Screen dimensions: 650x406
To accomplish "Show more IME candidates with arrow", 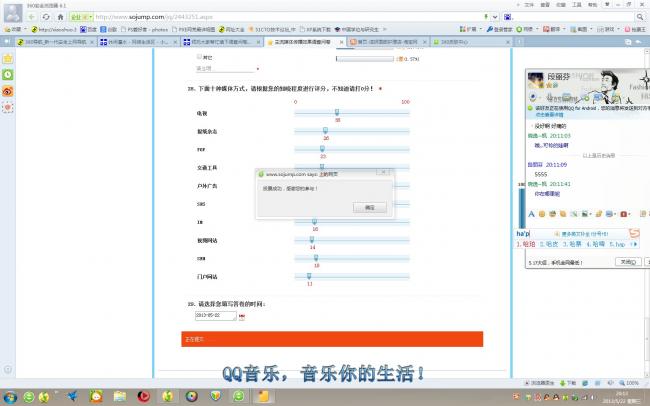I will point(636,244).
